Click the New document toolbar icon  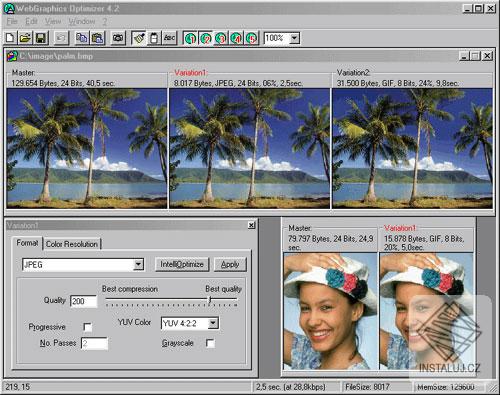[10, 38]
